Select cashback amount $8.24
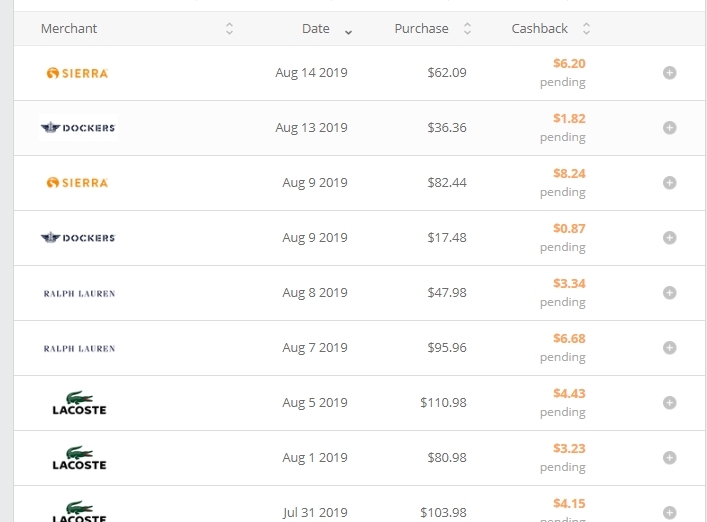This screenshot has height=522, width=707. (569, 174)
